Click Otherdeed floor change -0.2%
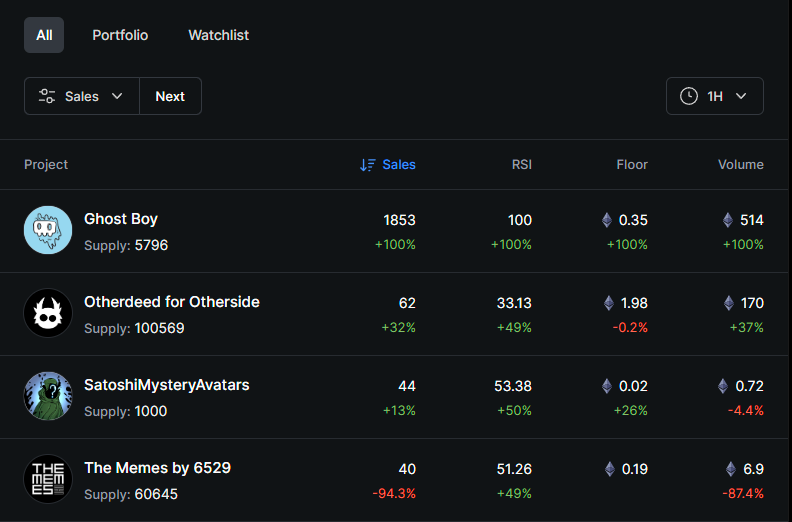792x522 pixels. click(x=630, y=327)
